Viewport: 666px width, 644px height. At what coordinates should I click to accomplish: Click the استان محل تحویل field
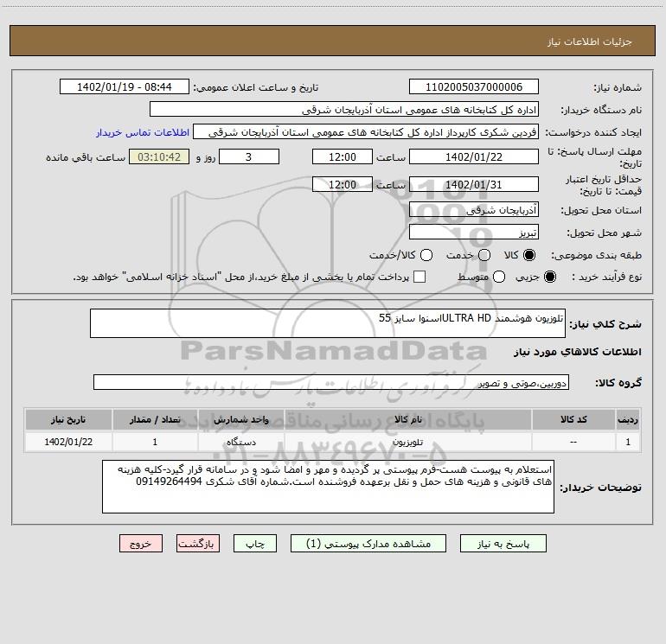click(474, 210)
